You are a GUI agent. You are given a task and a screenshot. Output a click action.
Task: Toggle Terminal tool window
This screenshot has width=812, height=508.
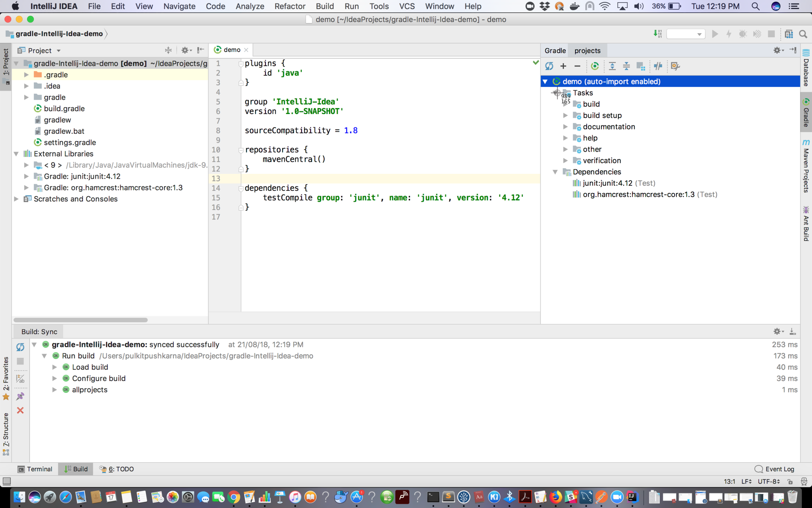coord(35,469)
